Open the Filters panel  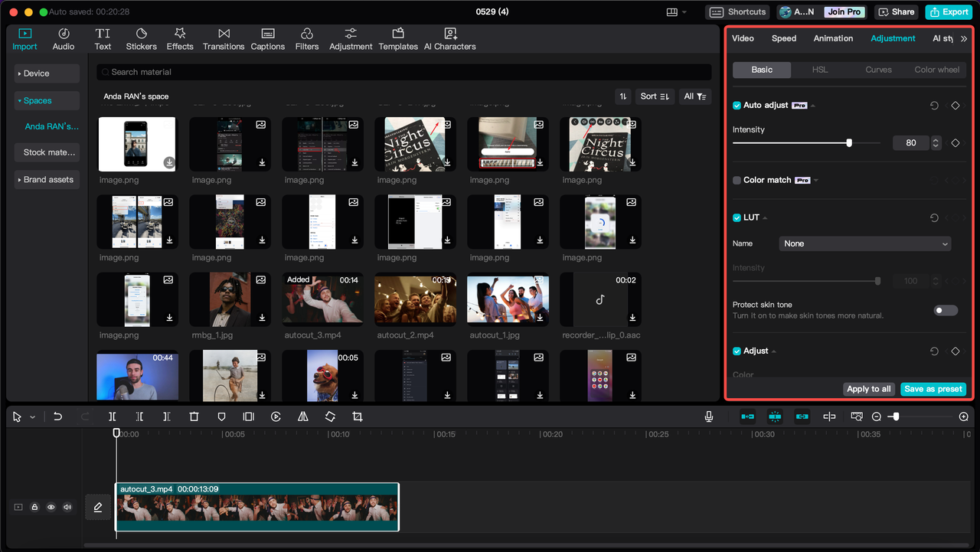[x=306, y=38]
